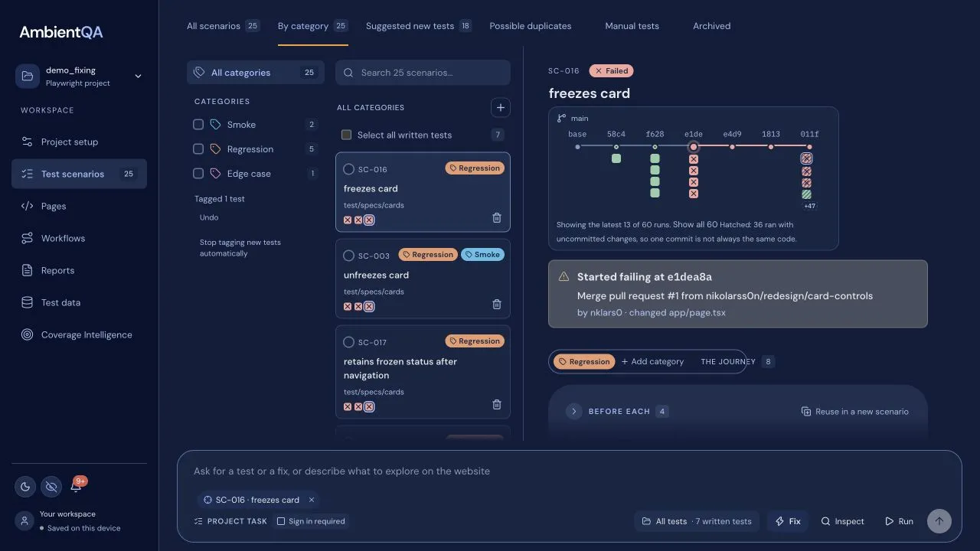This screenshot has width=980, height=551.
Task: Toggle dark mode moon icon
Action: [25, 486]
